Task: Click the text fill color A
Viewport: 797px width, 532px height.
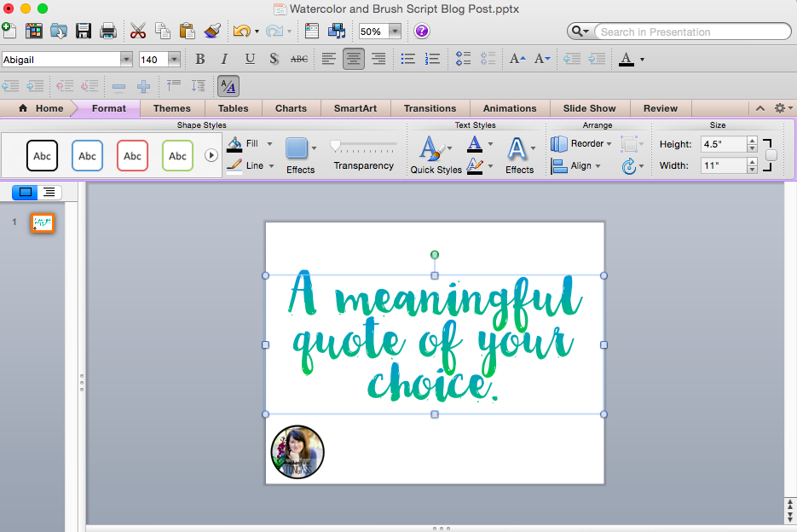Action: point(474,144)
